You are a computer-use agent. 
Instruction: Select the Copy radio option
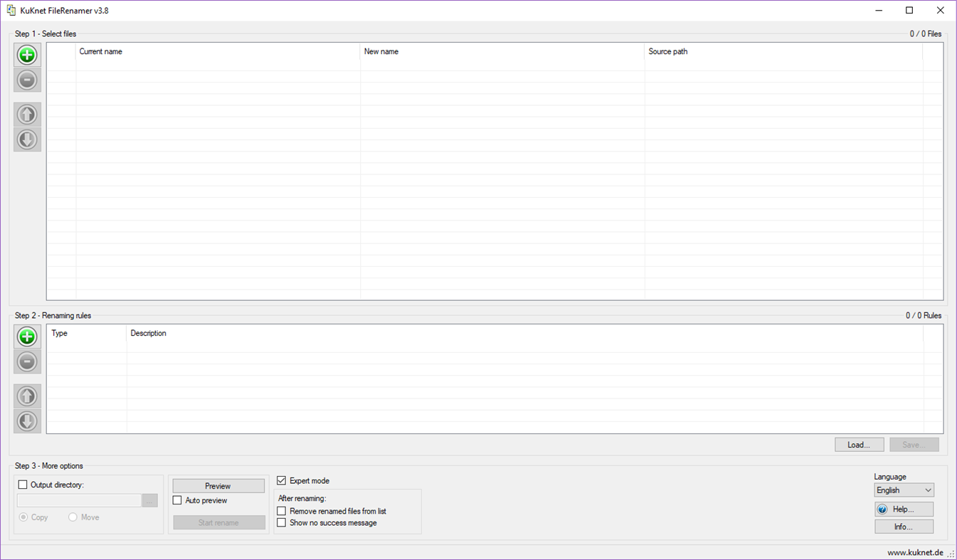click(23, 517)
